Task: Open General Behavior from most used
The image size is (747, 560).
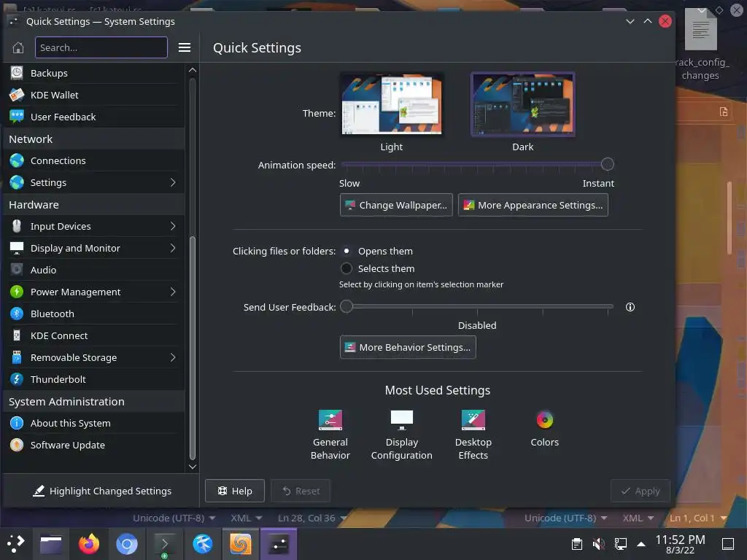Action: 330,435
